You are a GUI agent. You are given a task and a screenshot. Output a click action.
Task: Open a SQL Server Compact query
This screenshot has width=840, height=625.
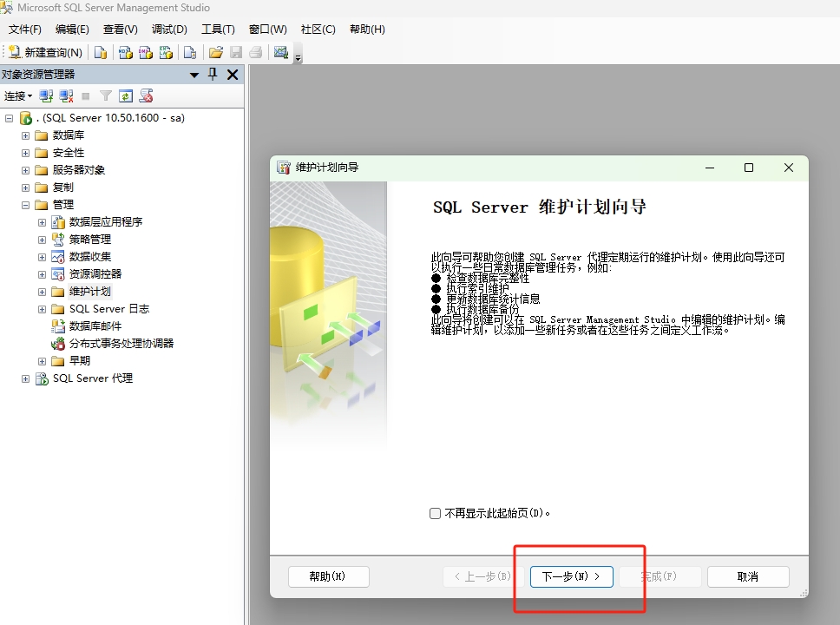tap(190, 52)
